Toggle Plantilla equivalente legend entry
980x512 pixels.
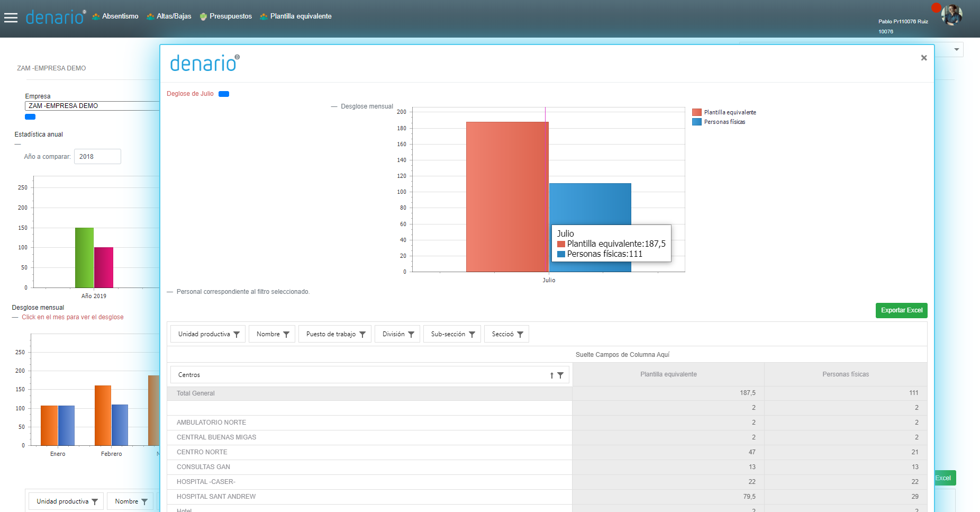(724, 112)
